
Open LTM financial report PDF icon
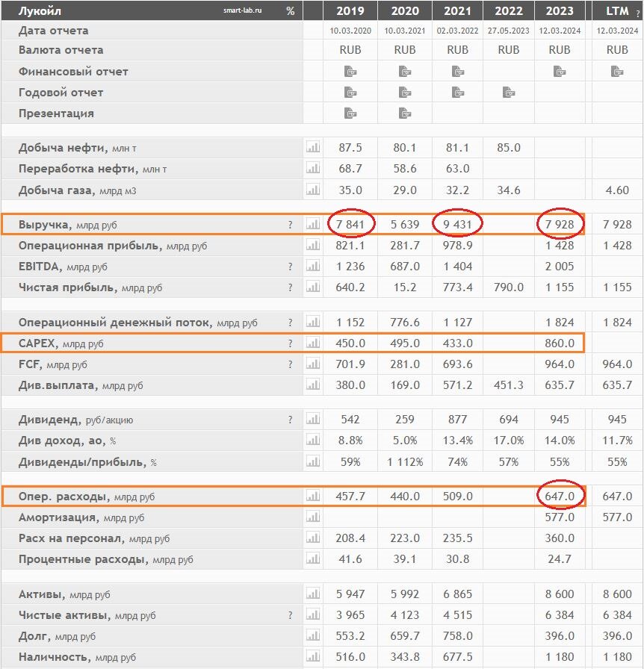(x=616, y=71)
